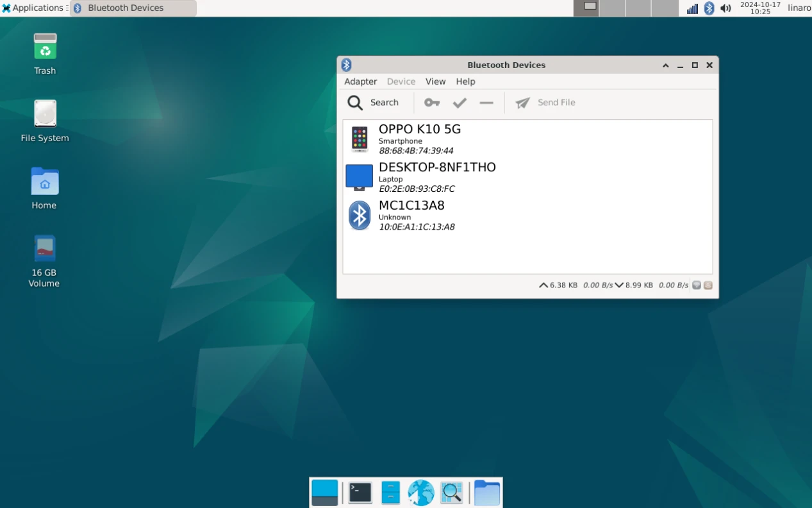The width and height of the screenshot is (812, 508).
Task: Launch the Application Finder dock icon
Action: coord(452,493)
